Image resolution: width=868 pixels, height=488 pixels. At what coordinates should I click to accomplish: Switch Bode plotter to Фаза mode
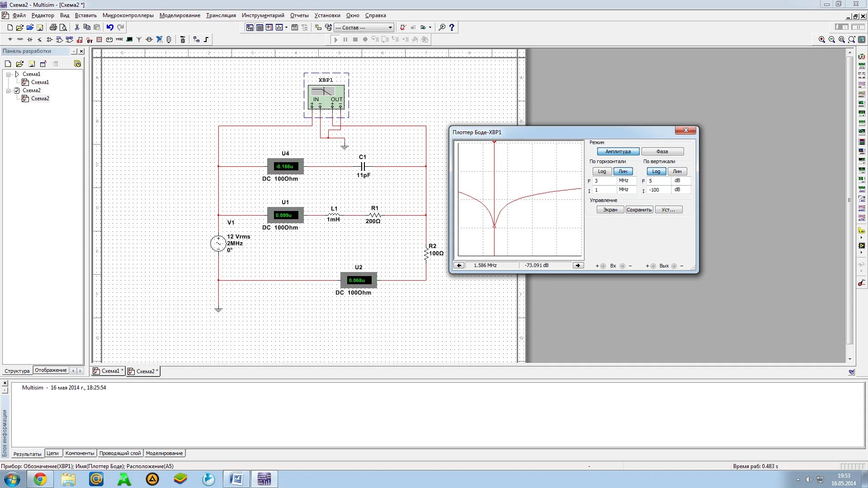662,151
